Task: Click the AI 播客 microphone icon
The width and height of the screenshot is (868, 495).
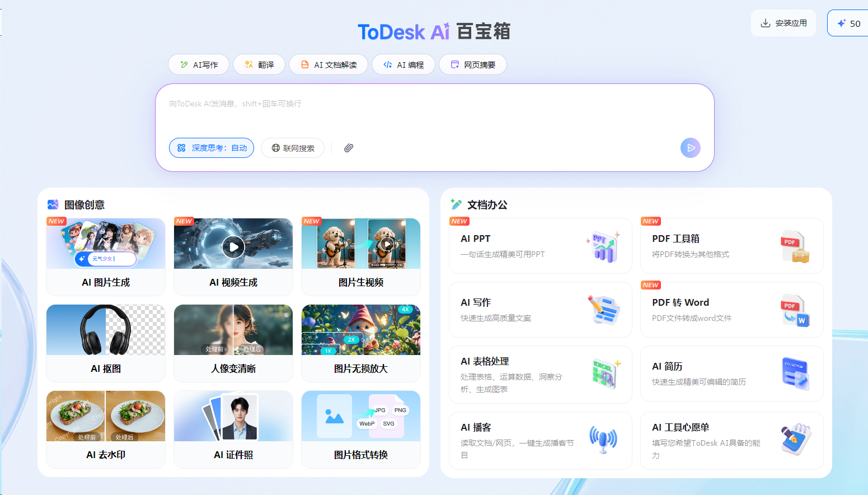Action: pos(603,440)
